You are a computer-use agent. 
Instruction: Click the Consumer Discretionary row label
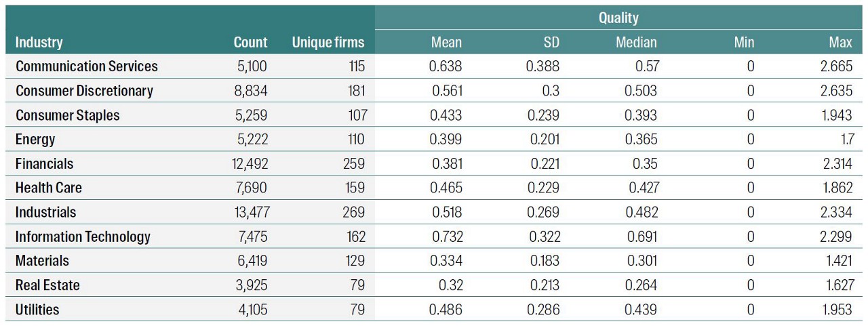pos(85,91)
